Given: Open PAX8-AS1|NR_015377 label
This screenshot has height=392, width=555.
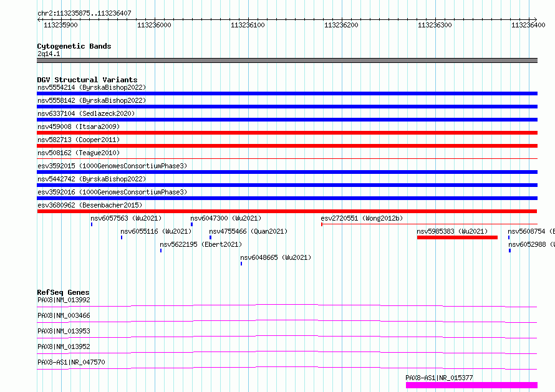Looking at the screenshot, I should (x=439, y=378).
